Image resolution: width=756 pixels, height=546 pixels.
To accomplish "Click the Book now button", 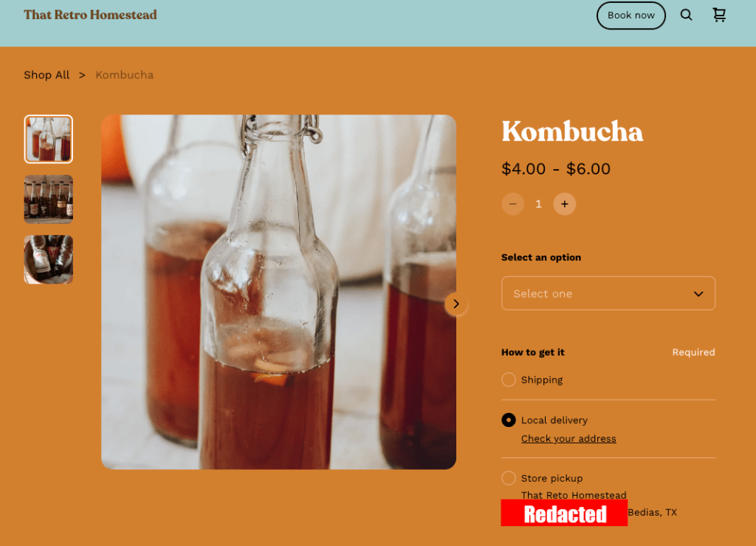I will [630, 16].
